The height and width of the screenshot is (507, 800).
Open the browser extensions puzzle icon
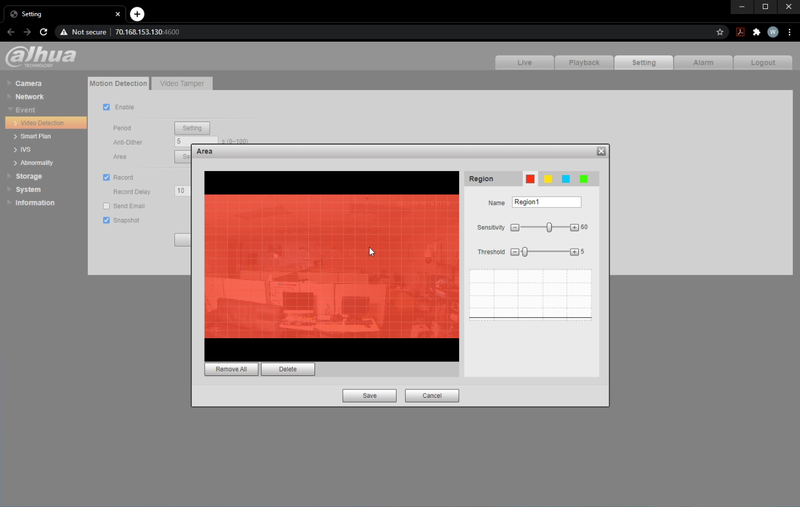click(756, 32)
